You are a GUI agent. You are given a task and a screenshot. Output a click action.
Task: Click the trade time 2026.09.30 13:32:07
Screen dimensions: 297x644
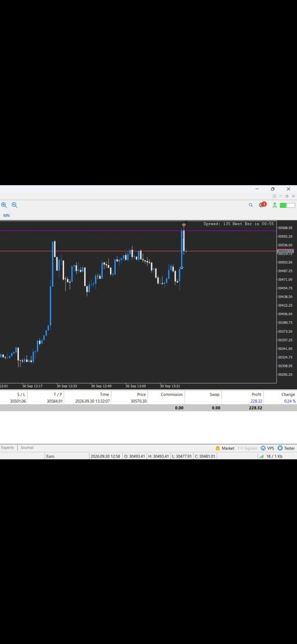point(93,401)
